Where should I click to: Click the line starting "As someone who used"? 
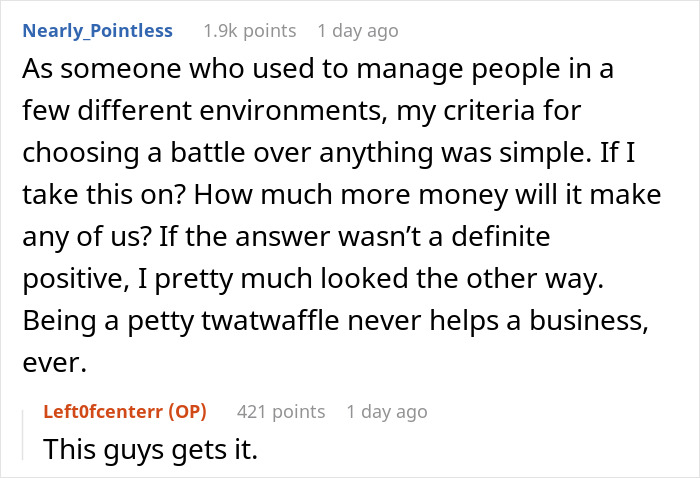(x=318, y=69)
